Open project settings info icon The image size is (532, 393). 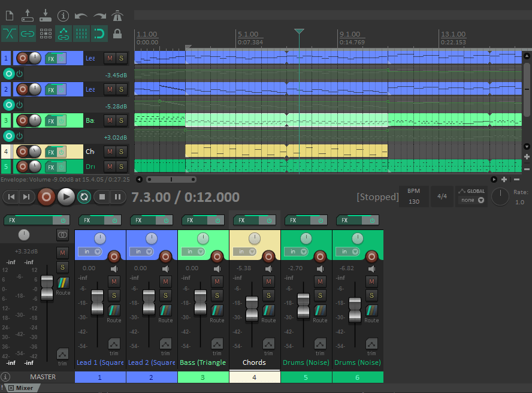(x=63, y=16)
